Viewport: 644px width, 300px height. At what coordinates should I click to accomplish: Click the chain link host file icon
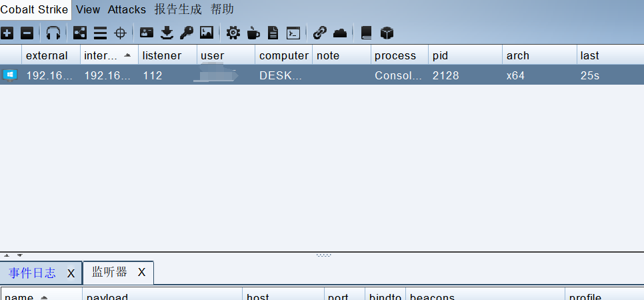pos(320,33)
